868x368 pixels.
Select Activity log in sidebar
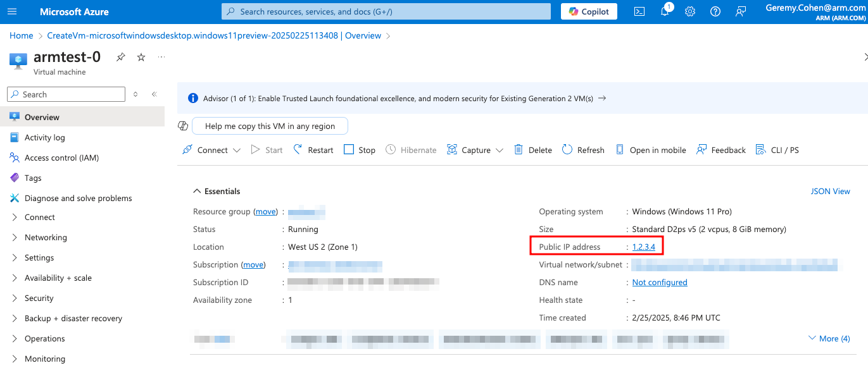coord(44,137)
